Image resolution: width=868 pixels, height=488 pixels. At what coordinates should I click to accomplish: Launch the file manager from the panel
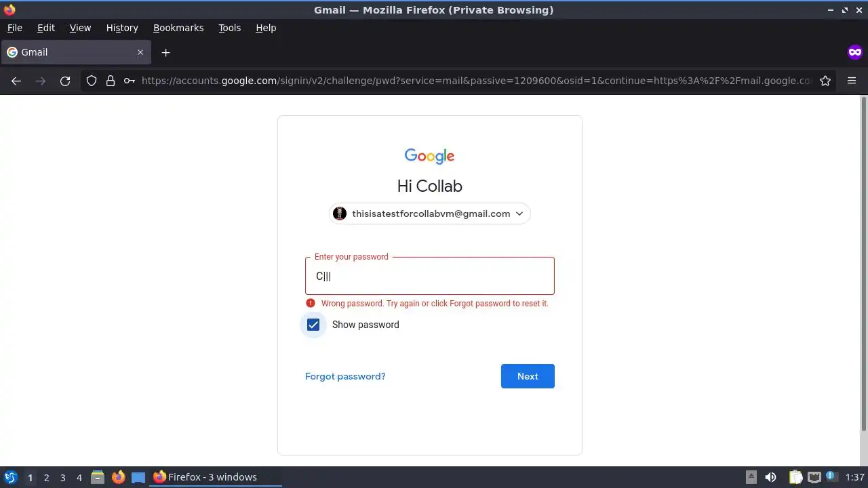[x=98, y=477]
